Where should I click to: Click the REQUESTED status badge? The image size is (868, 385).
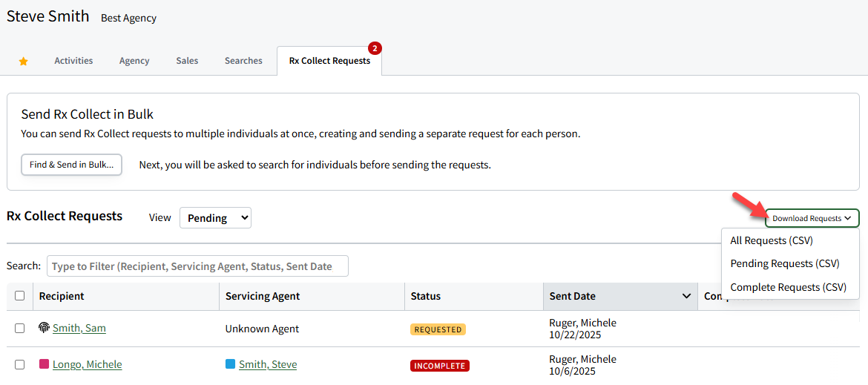pos(438,329)
